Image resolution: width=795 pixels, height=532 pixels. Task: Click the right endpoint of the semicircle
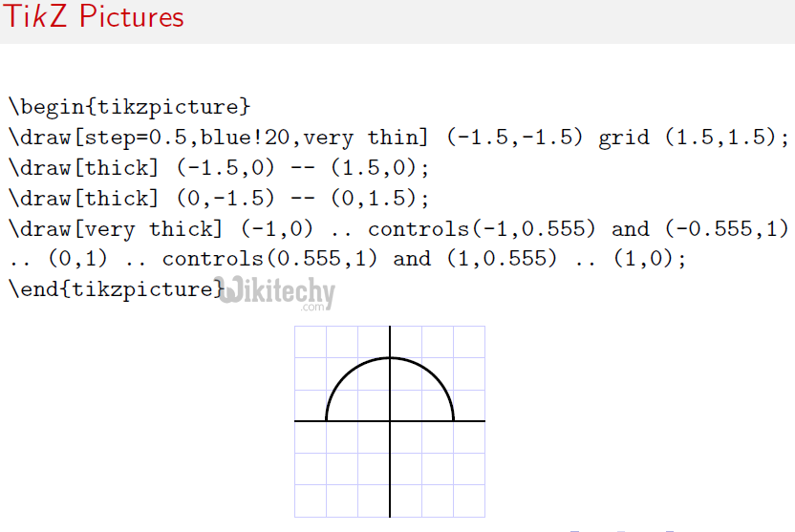[x=453, y=420]
